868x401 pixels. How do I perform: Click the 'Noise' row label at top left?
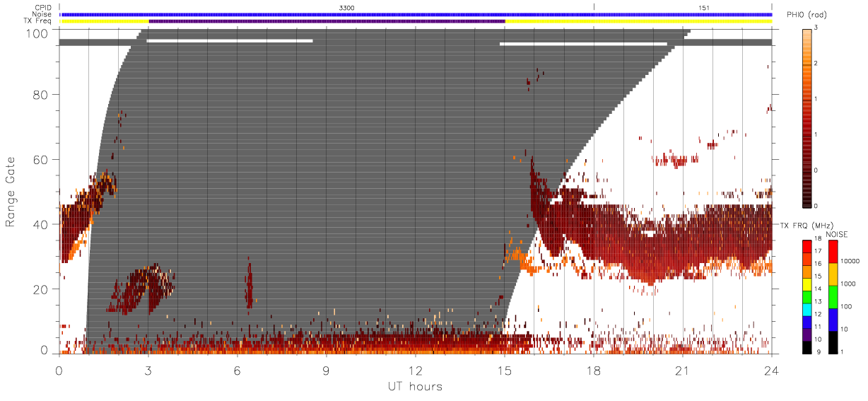43,14
